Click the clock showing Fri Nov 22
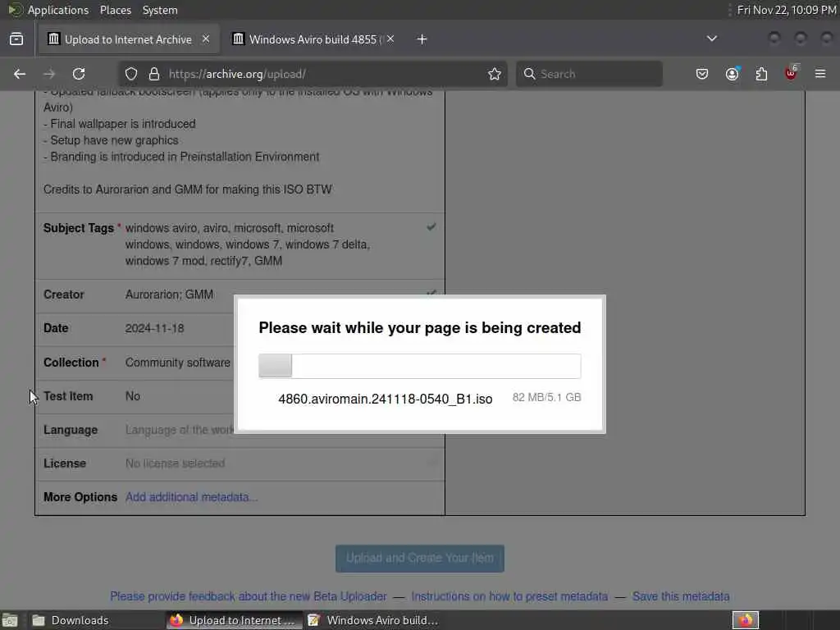The width and height of the screenshot is (840, 630). [787, 10]
